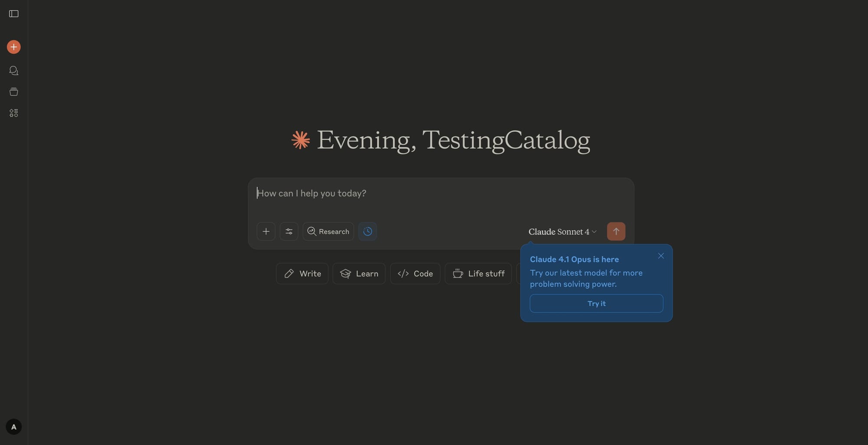868x445 pixels.
Task: Toggle the Research mode button
Action: (x=328, y=232)
